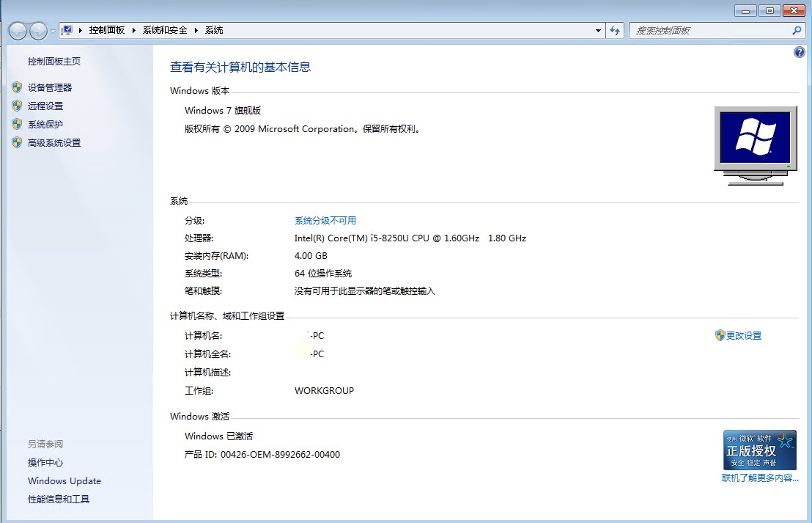Click the Forward navigation arrow button

tap(38, 31)
